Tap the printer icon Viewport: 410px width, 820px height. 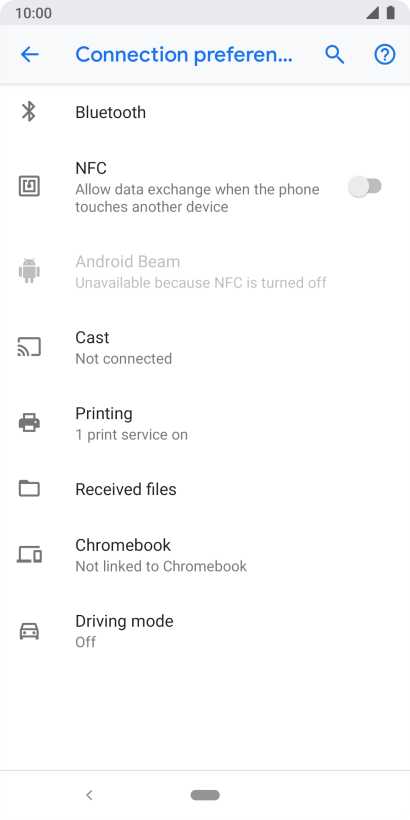click(29, 423)
